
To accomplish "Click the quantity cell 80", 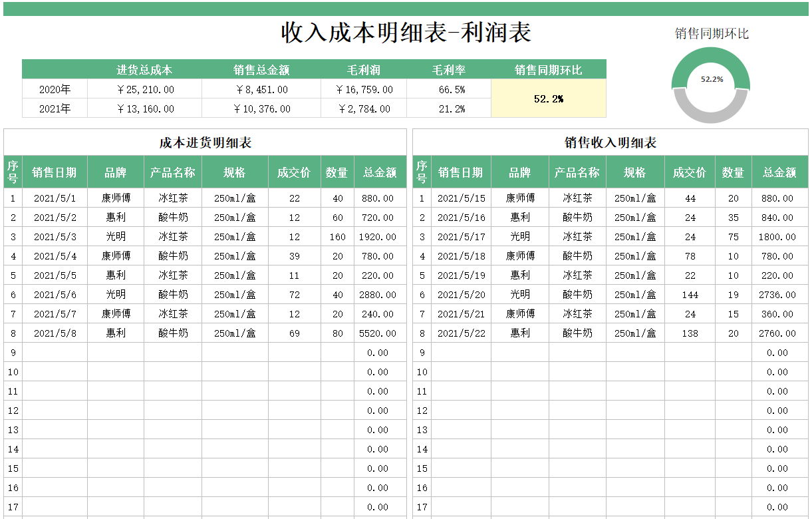I will pyautogui.click(x=338, y=333).
